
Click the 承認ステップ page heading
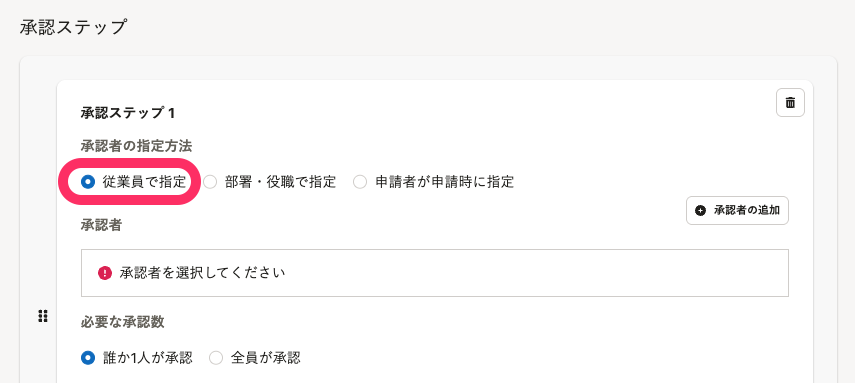[x=73, y=27]
